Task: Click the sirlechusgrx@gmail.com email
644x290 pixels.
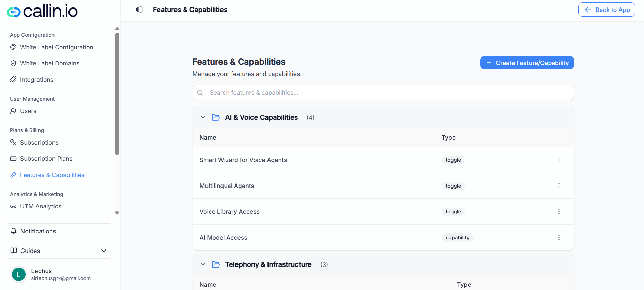Action: pyautogui.click(x=61, y=278)
